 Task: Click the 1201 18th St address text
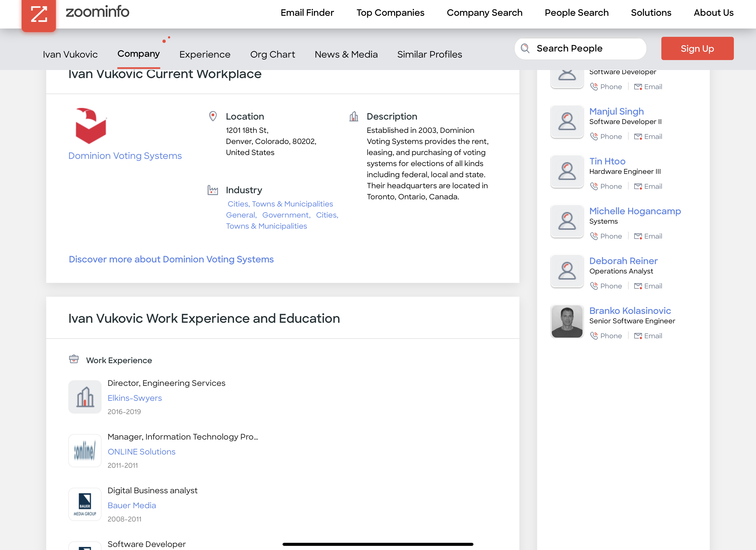247,130
